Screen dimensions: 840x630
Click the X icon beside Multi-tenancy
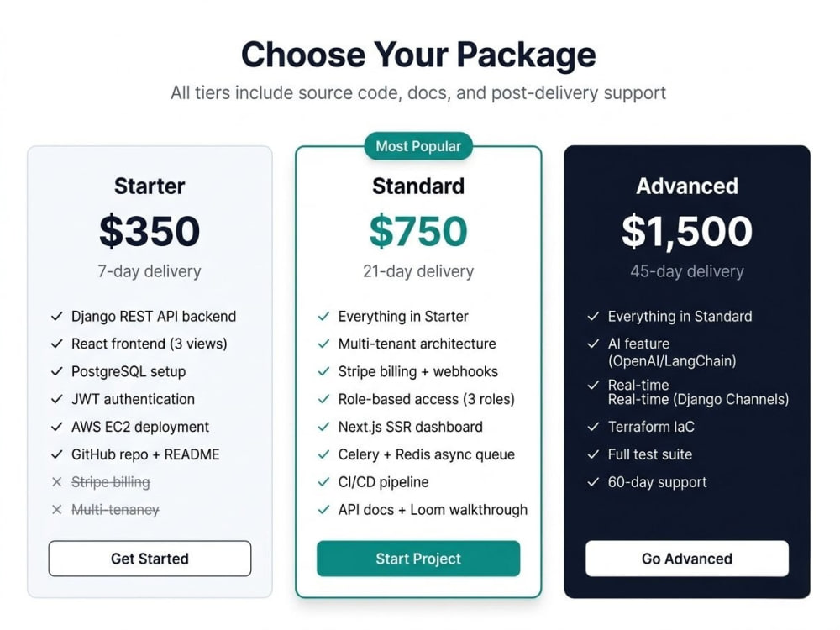[x=57, y=510]
